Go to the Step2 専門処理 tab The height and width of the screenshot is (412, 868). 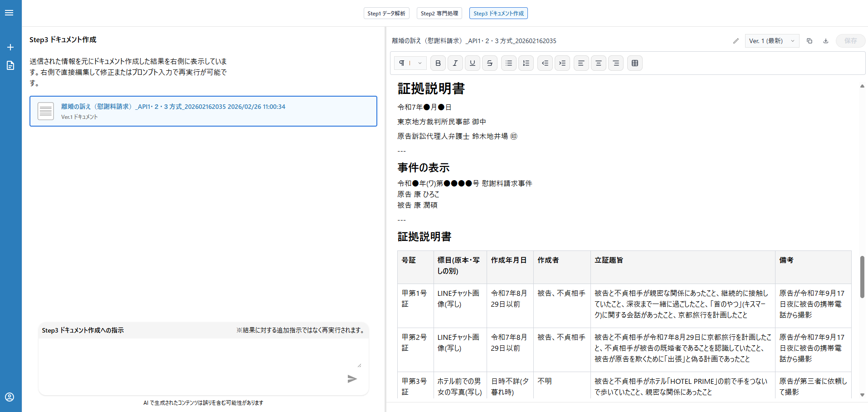439,14
